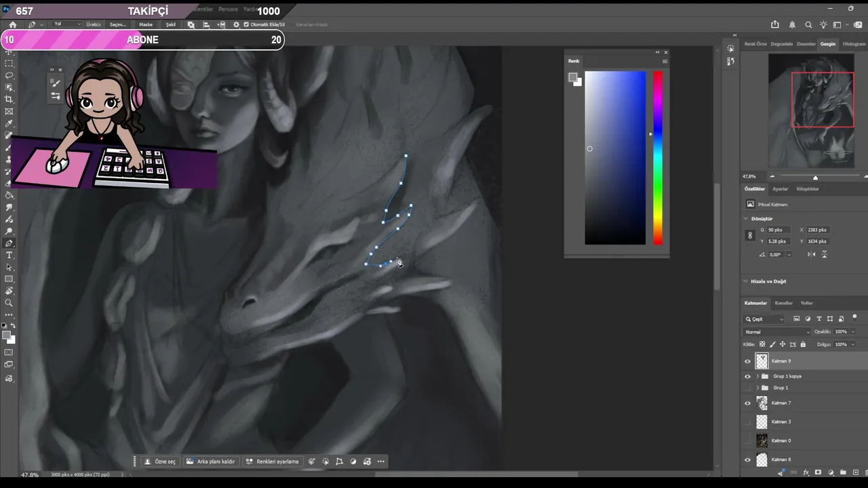
Task: Switch to the Degradeler tab
Action: [x=782, y=44]
